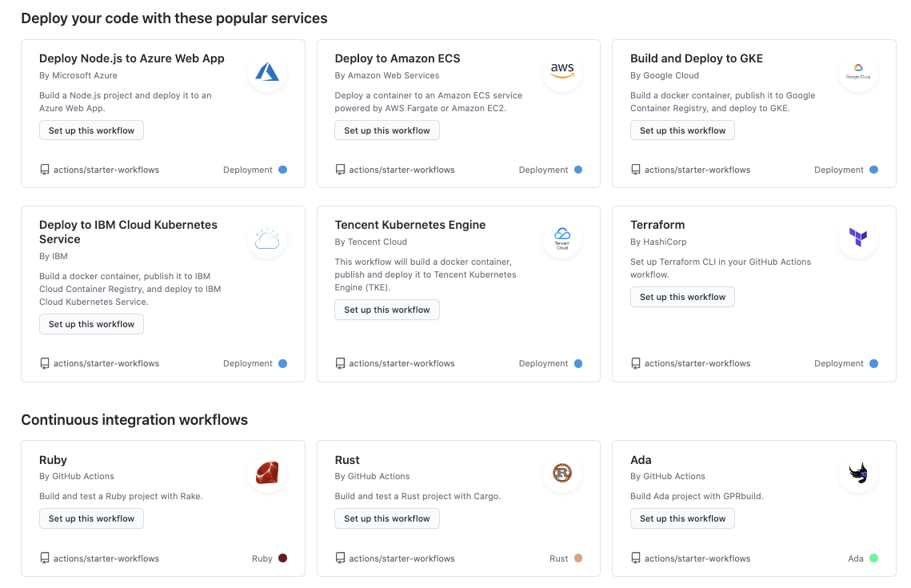911x588 pixels.
Task: Click the Ruby gem icon
Action: pos(266,473)
